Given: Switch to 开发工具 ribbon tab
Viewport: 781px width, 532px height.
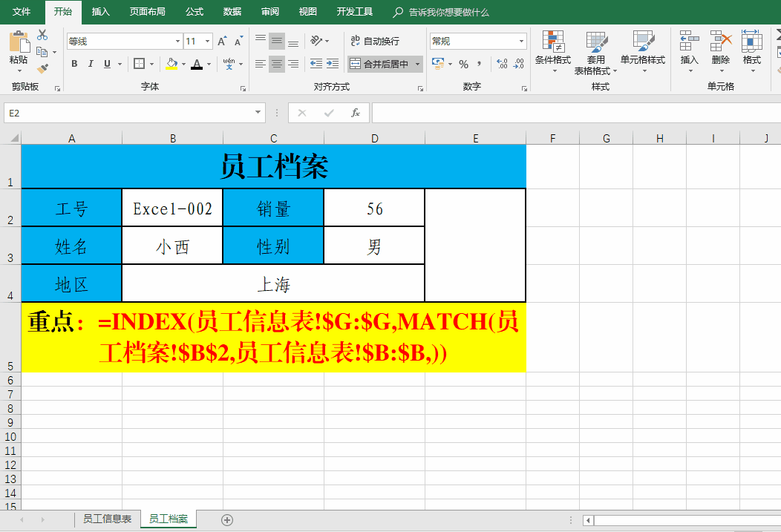Looking at the screenshot, I should coord(355,12).
